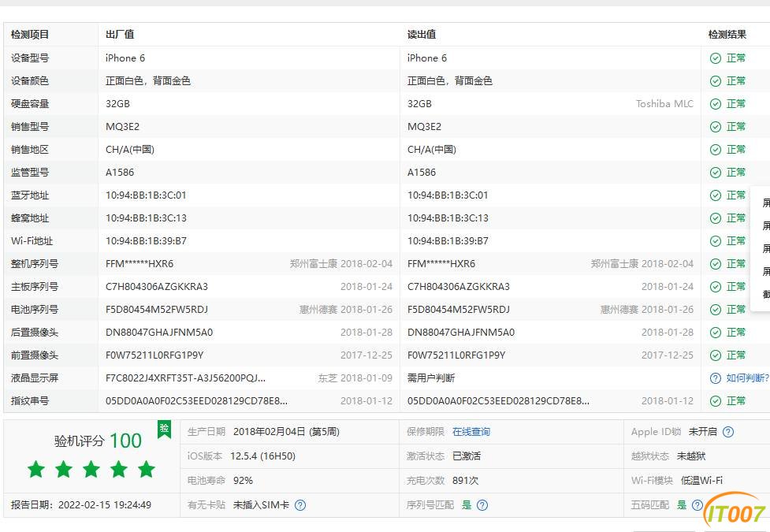Click the iOS version 12.5.4 (16H50)
The height and width of the screenshot is (532, 770).
[262, 456]
